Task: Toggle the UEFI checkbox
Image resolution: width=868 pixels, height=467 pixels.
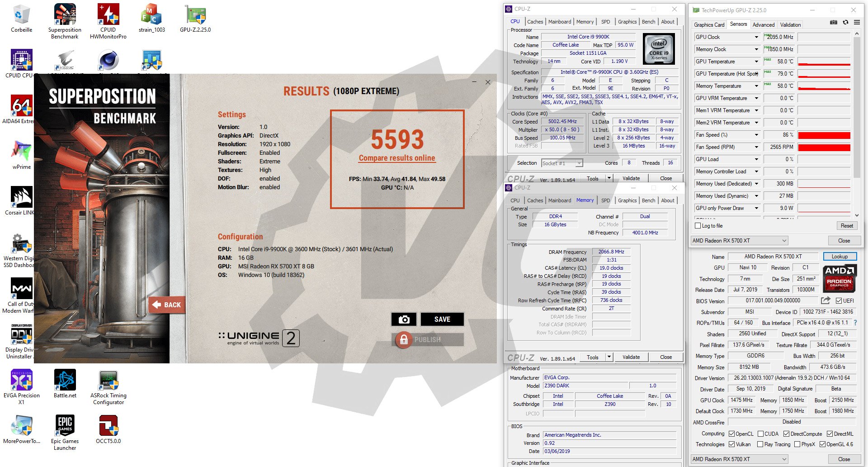Action: pos(839,300)
